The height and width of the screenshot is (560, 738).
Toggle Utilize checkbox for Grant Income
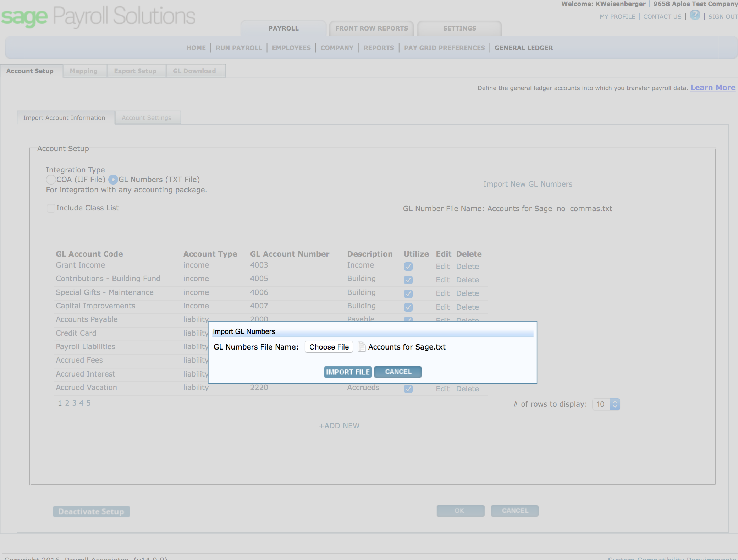pyautogui.click(x=408, y=267)
